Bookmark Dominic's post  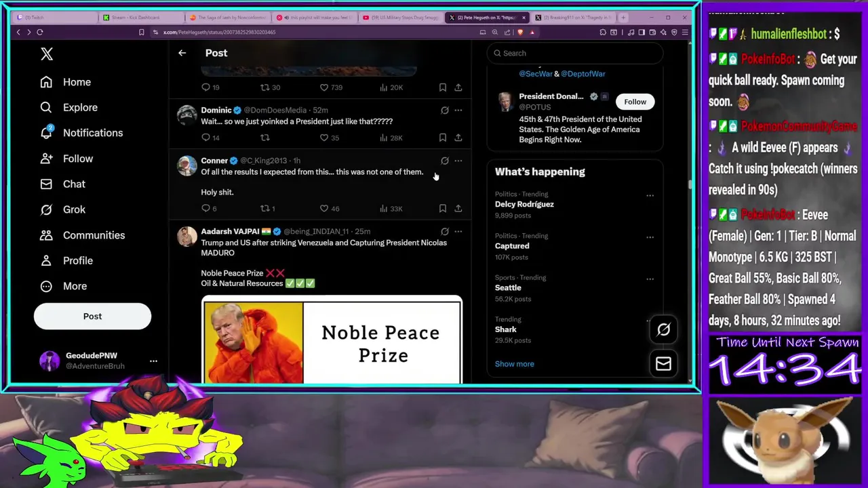[442, 138]
